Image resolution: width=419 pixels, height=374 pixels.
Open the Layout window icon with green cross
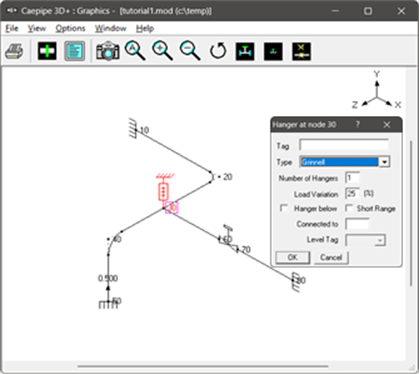pyautogui.click(x=47, y=51)
